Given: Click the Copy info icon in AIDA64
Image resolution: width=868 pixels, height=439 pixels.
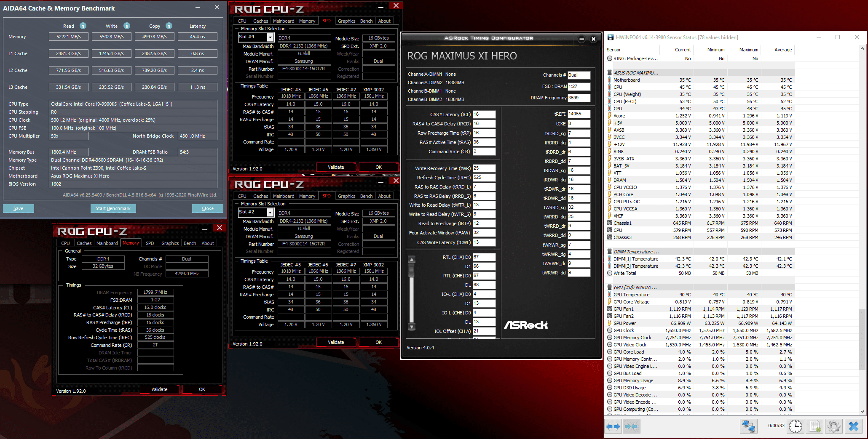Looking at the screenshot, I should coord(169,26).
